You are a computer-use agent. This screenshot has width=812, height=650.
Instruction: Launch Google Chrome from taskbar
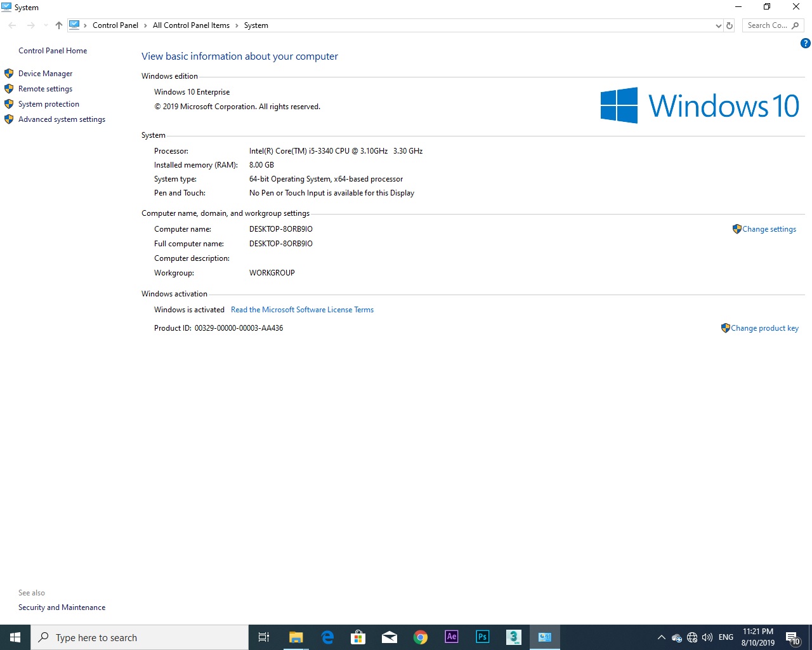click(x=421, y=637)
